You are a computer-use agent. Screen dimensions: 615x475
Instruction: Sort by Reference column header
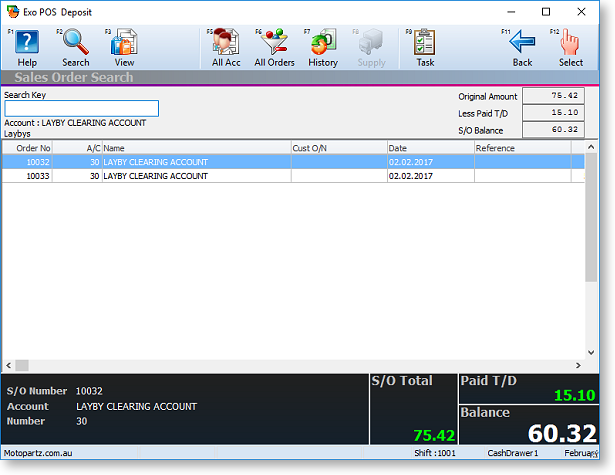(x=522, y=148)
